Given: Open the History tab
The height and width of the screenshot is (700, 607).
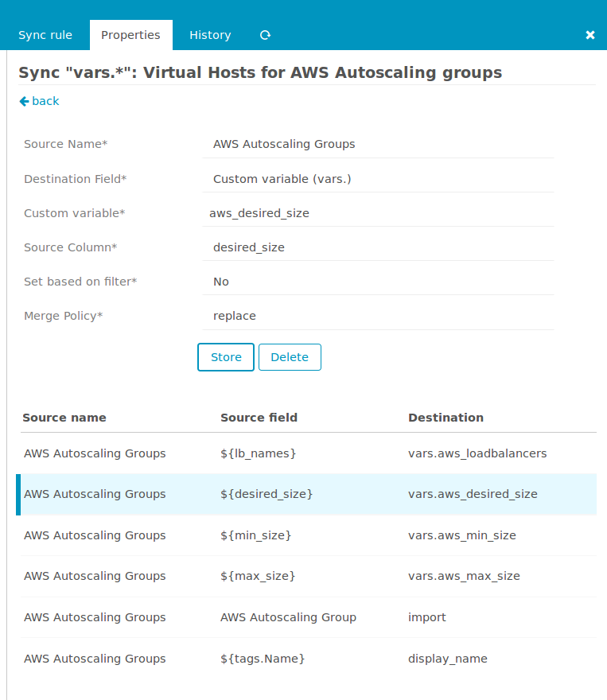Looking at the screenshot, I should pos(210,35).
